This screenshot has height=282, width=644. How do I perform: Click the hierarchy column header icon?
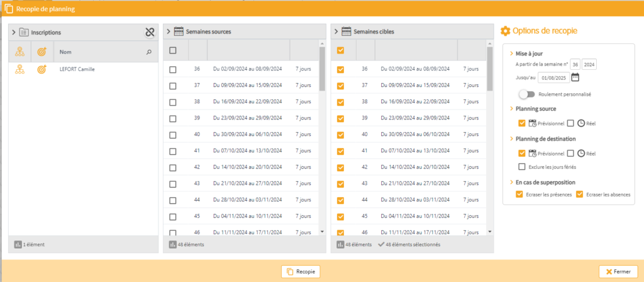click(x=19, y=52)
